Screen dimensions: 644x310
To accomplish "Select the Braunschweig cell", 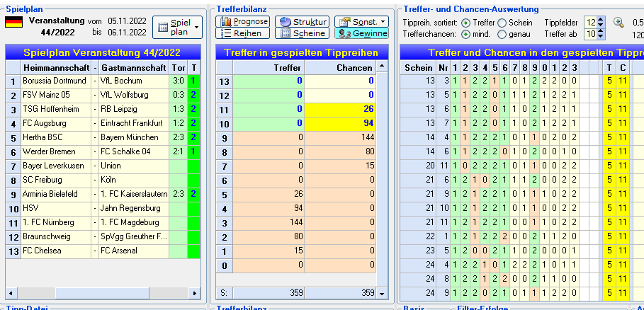I will [56, 236].
